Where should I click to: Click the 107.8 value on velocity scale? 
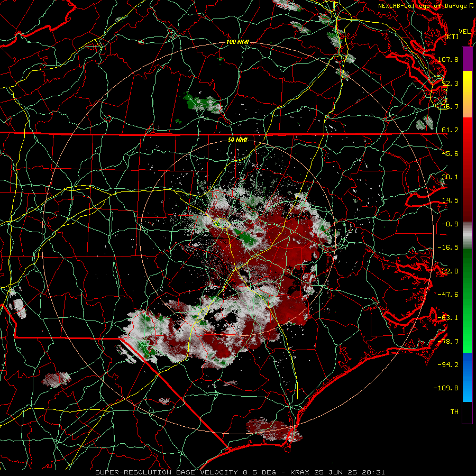click(x=448, y=59)
